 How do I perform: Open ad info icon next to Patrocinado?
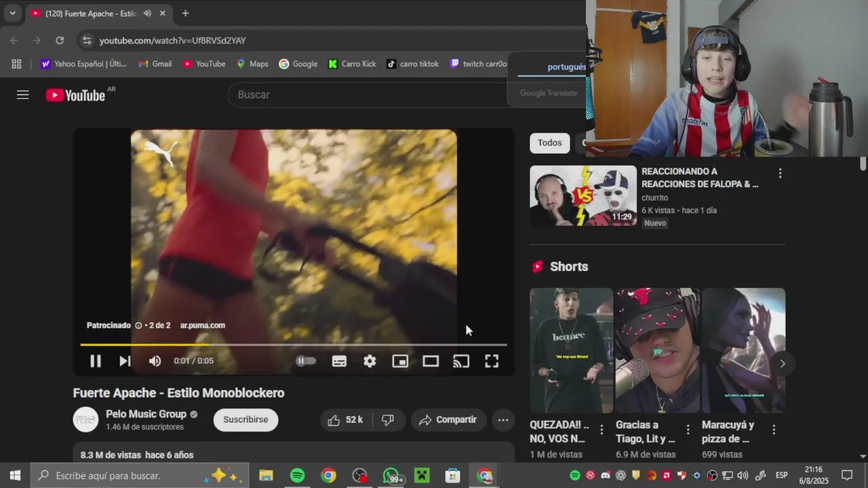(x=138, y=325)
